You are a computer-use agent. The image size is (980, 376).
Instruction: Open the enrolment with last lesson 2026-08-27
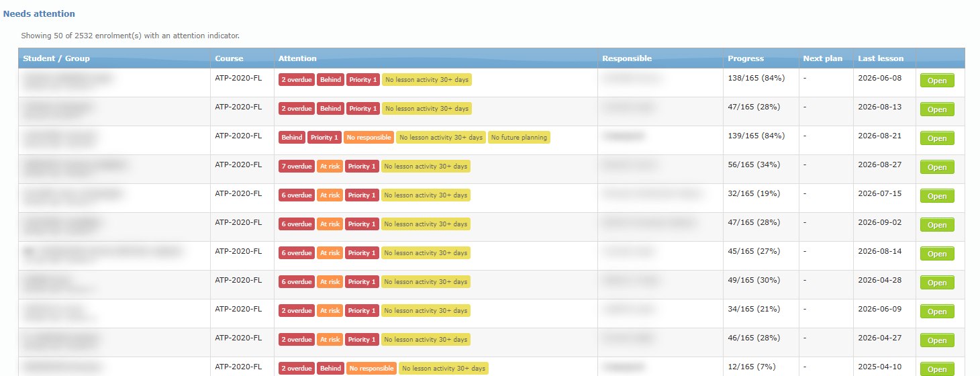[937, 167]
